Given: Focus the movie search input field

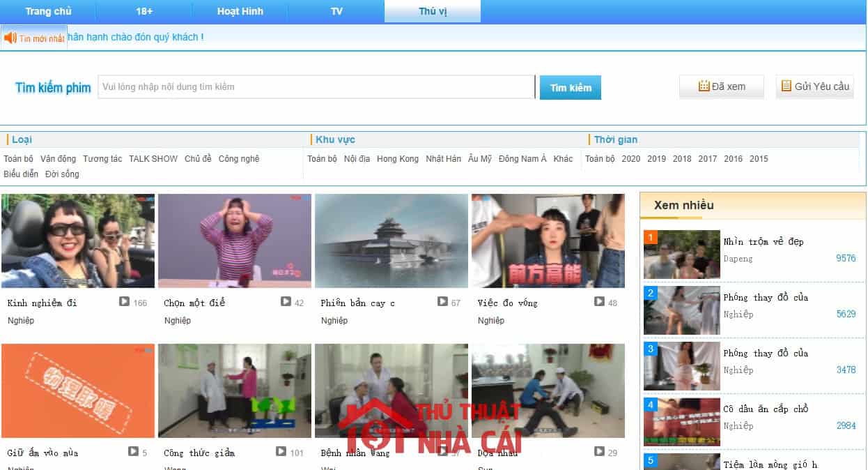Looking at the screenshot, I should (x=316, y=87).
